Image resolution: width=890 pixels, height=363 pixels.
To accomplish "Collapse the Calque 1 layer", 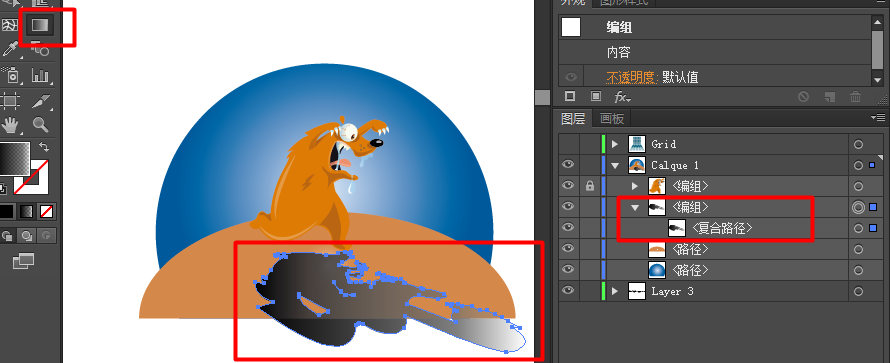I will 615,166.
